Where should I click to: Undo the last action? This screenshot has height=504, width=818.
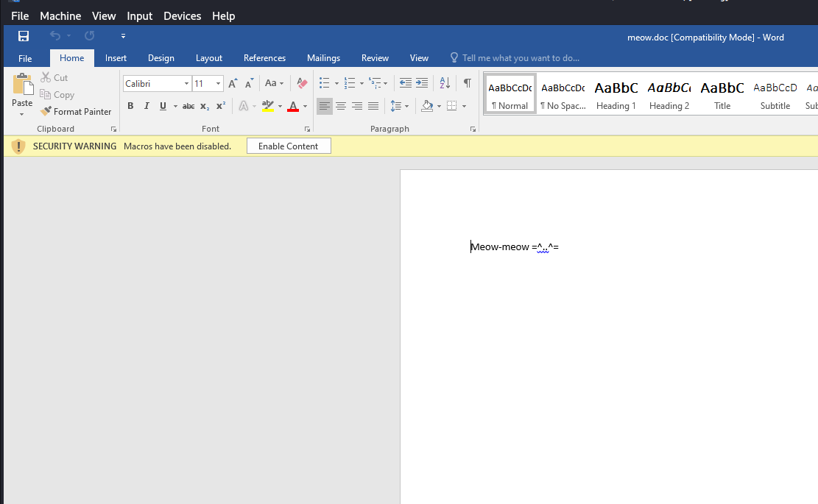pos(54,36)
